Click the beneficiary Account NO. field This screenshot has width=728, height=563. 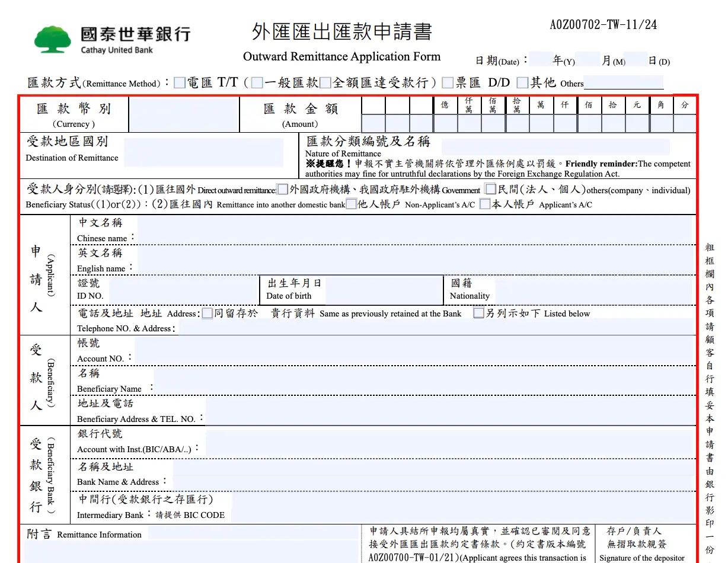[x=414, y=351]
